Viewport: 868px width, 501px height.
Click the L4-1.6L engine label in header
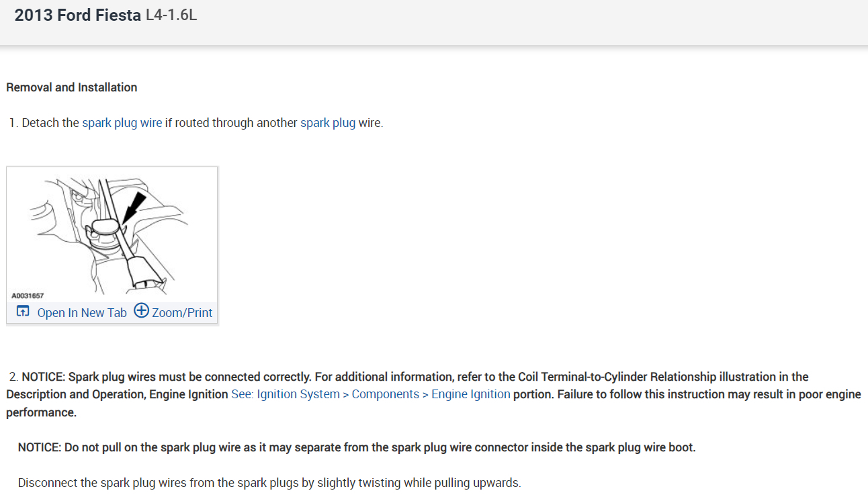171,15
